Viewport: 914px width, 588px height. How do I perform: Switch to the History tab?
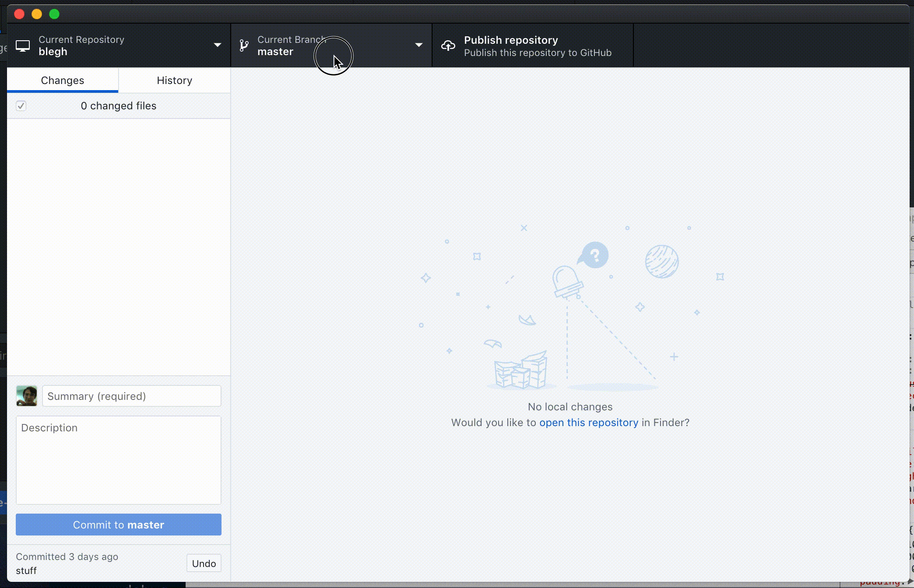click(174, 80)
